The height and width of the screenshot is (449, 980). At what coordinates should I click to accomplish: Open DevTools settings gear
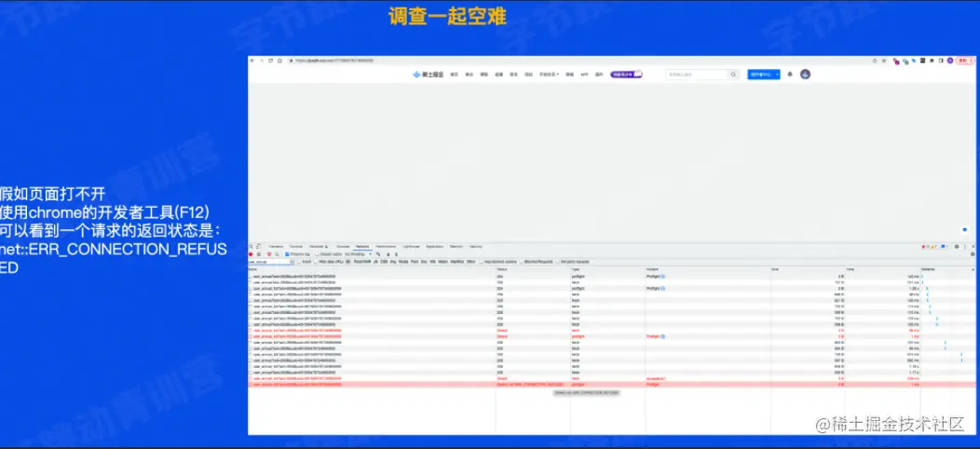pyautogui.click(x=957, y=246)
